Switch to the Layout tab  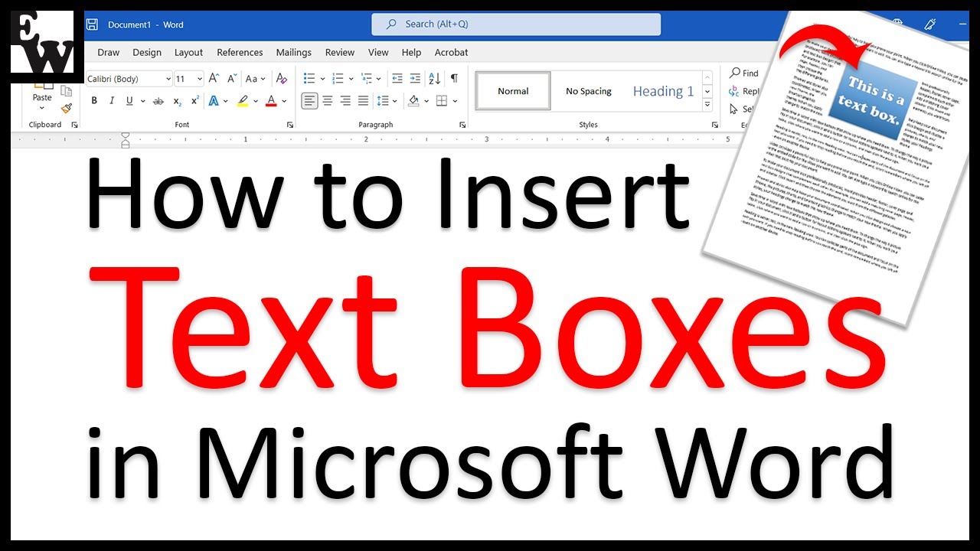coord(188,52)
